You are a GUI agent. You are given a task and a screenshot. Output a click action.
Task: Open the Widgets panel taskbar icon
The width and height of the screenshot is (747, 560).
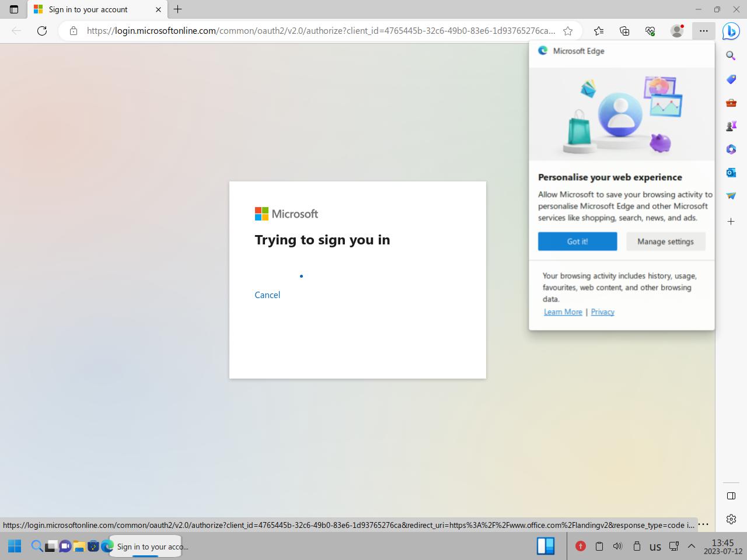(546, 546)
